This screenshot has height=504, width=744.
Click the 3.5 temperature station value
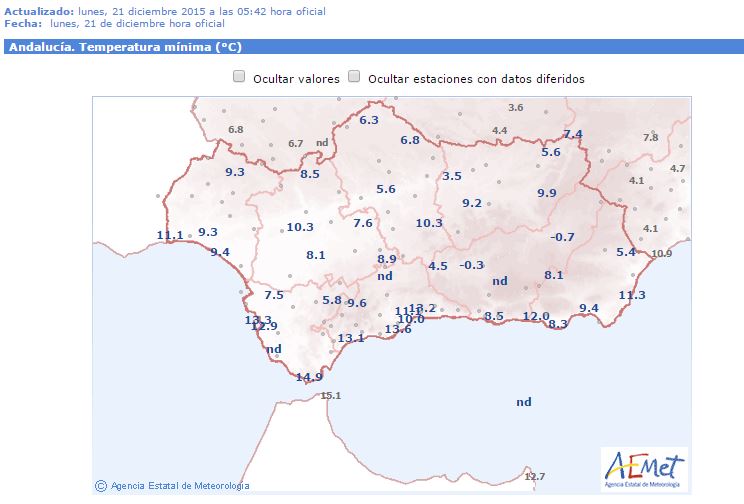(452, 176)
